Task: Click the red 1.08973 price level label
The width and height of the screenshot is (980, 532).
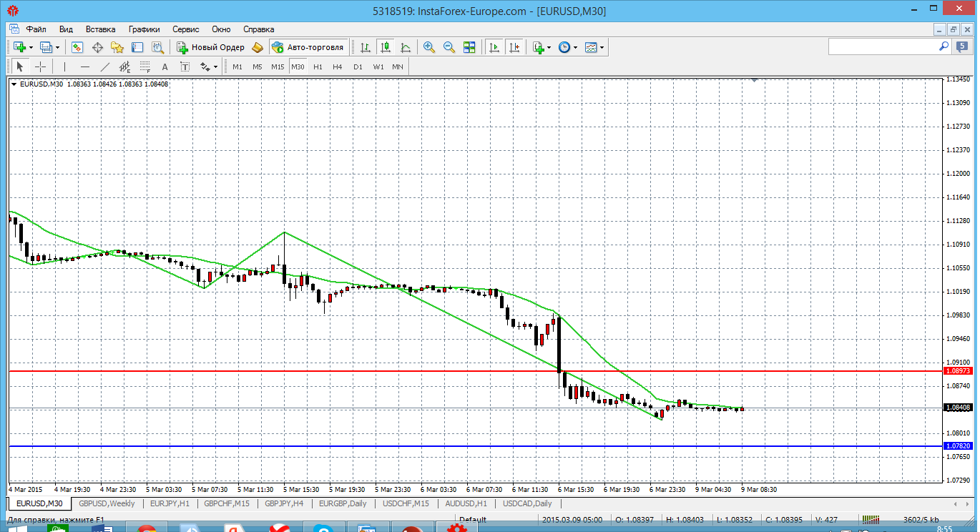Action: click(958, 371)
